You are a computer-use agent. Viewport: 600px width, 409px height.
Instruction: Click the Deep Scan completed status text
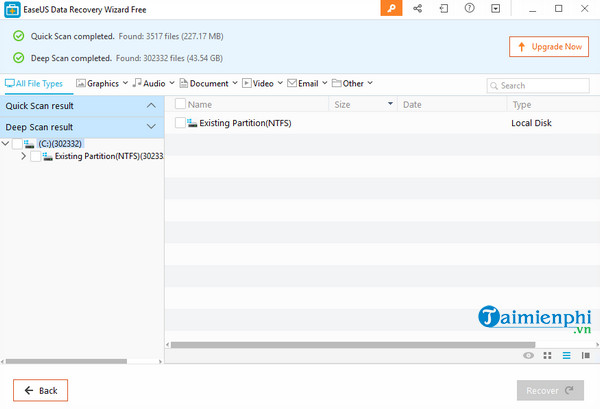pyautogui.click(x=71, y=58)
